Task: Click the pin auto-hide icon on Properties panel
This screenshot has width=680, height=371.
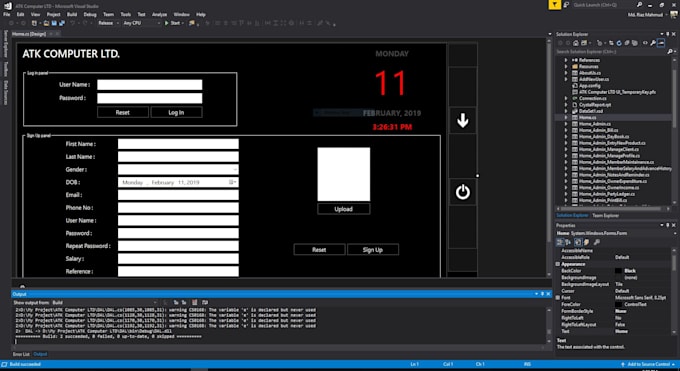Action: pyautogui.click(x=668, y=225)
